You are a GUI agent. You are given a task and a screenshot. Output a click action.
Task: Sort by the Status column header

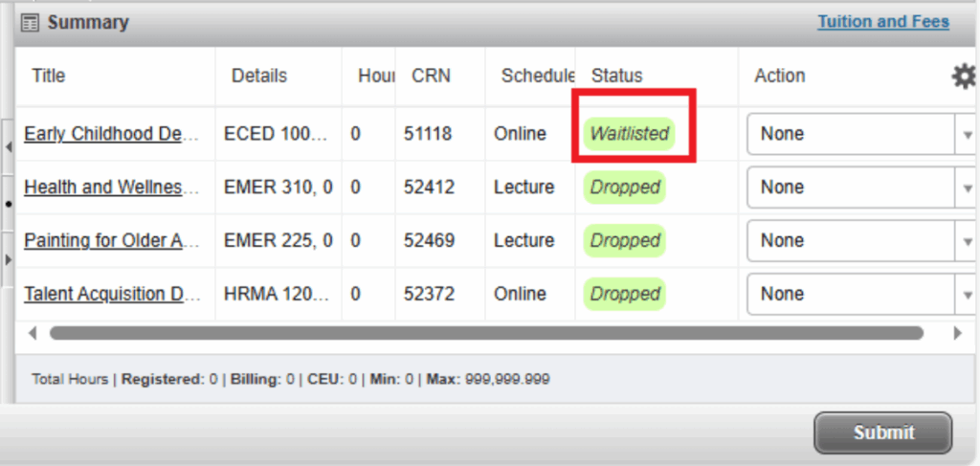pyautogui.click(x=617, y=76)
